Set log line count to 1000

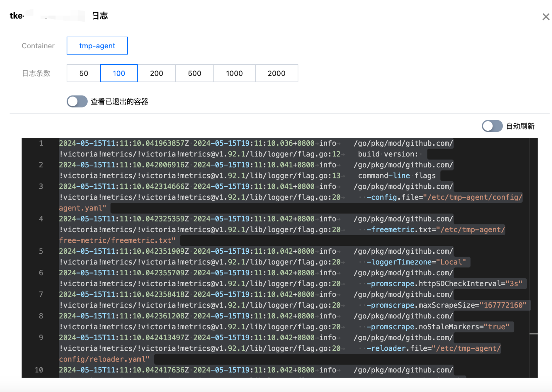click(x=234, y=73)
